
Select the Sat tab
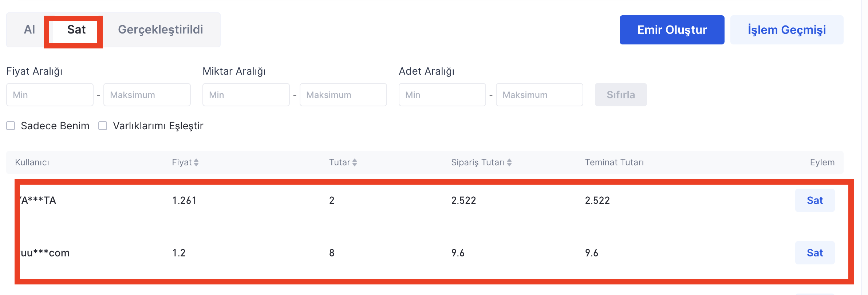pos(76,30)
